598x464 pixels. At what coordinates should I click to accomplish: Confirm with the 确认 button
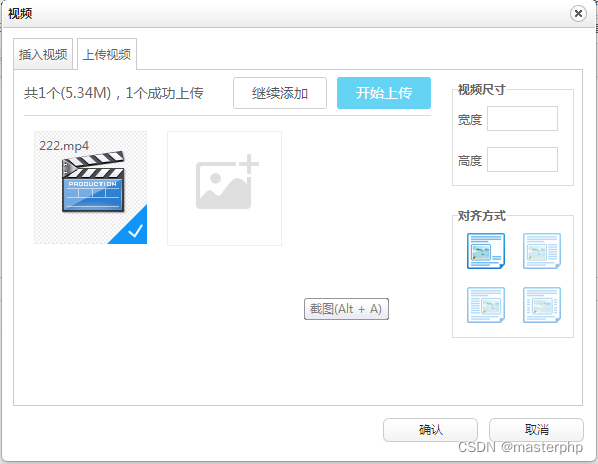coord(430,430)
